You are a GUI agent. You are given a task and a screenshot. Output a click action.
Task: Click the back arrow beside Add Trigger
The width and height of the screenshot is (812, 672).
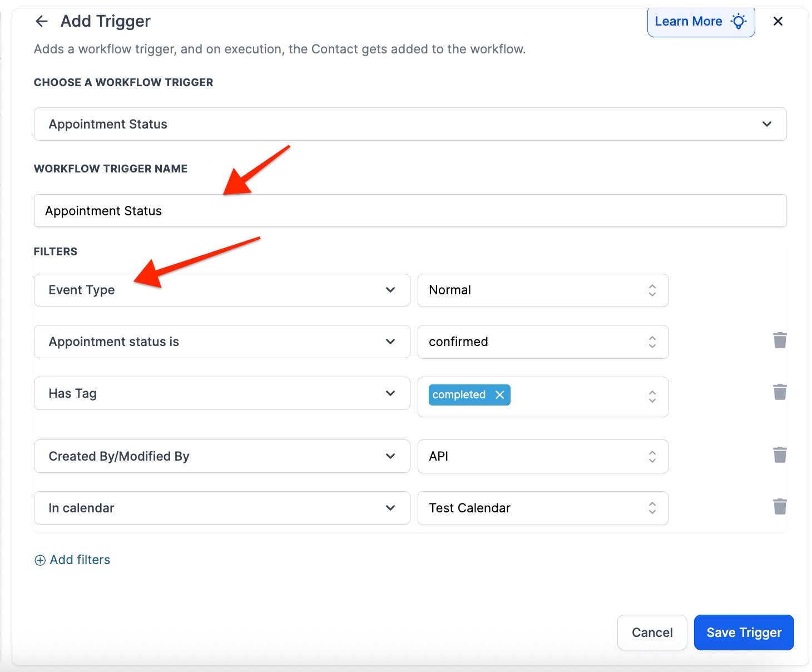(x=42, y=21)
